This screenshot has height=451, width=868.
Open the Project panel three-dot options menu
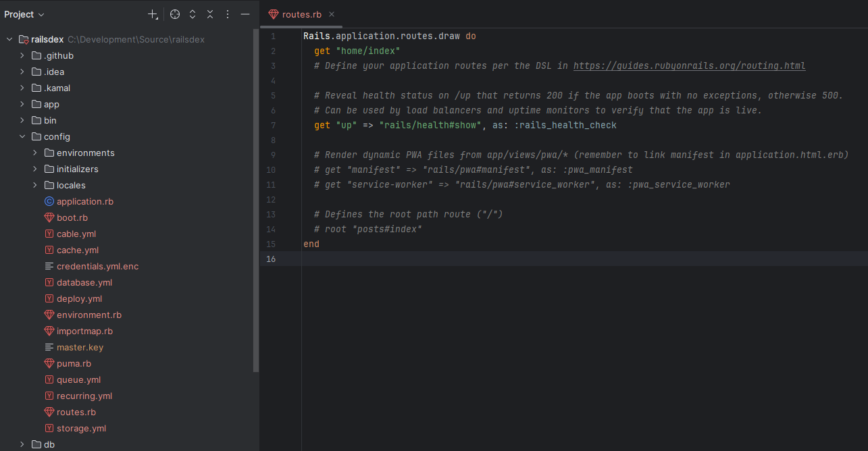click(228, 14)
